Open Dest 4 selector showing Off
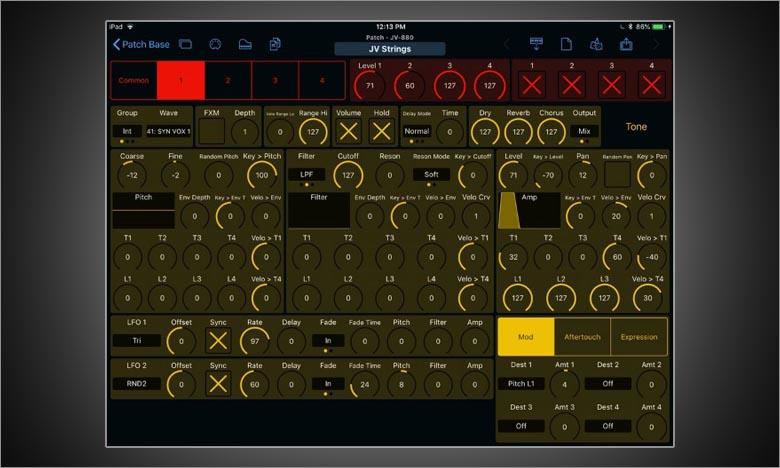 (x=608, y=426)
